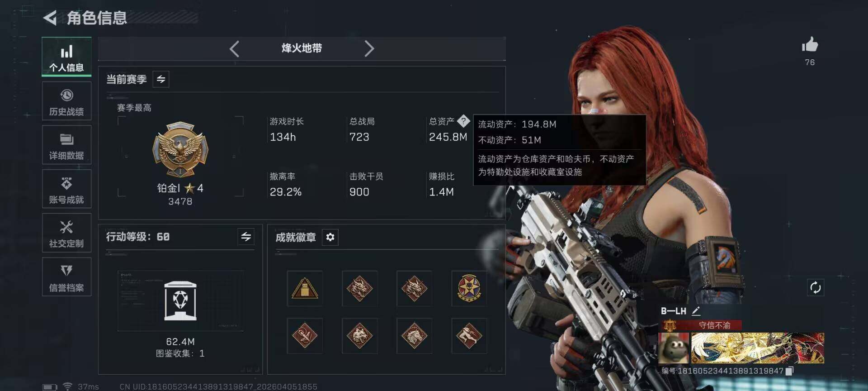Open the 社交定制 section
The height and width of the screenshot is (391, 868).
click(66, 233)
